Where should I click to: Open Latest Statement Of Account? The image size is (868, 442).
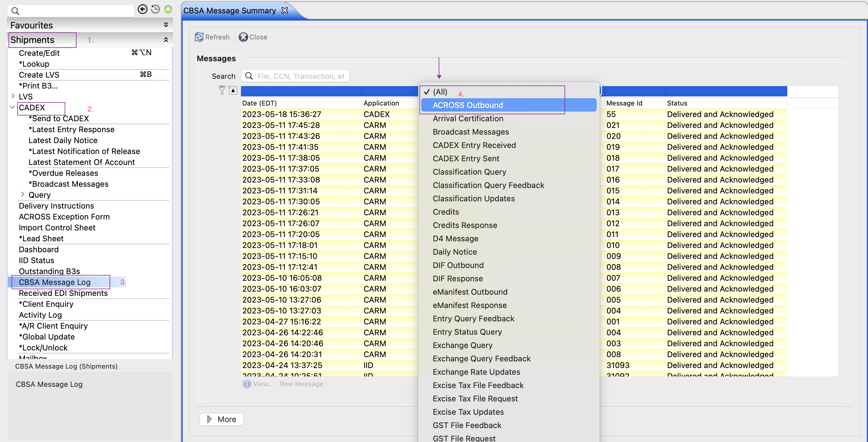click(82, 162)
